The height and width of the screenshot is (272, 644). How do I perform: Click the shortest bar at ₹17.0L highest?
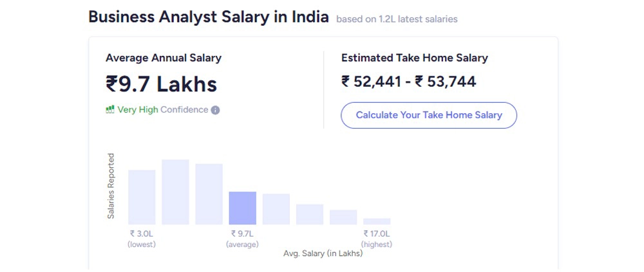(377, 222)
